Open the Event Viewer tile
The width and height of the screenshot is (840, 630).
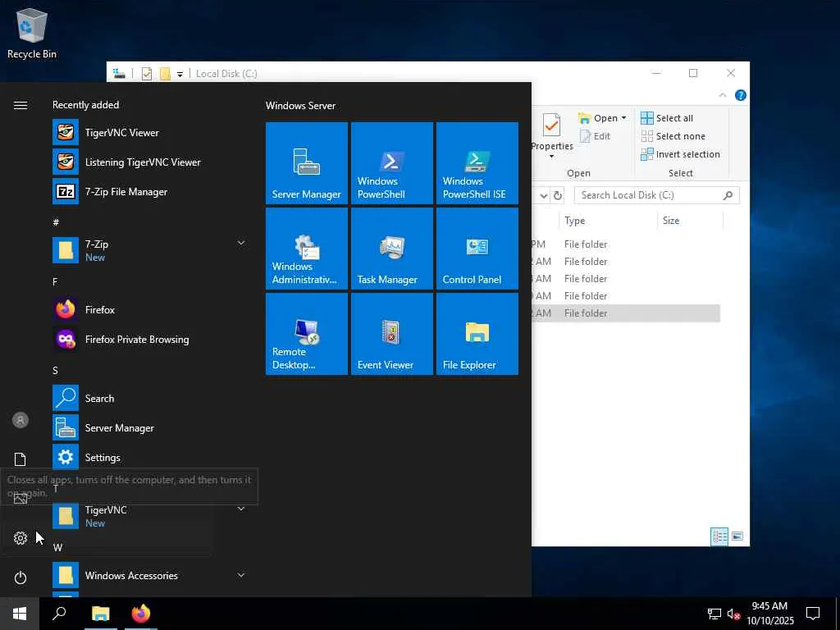coord(391,334)
